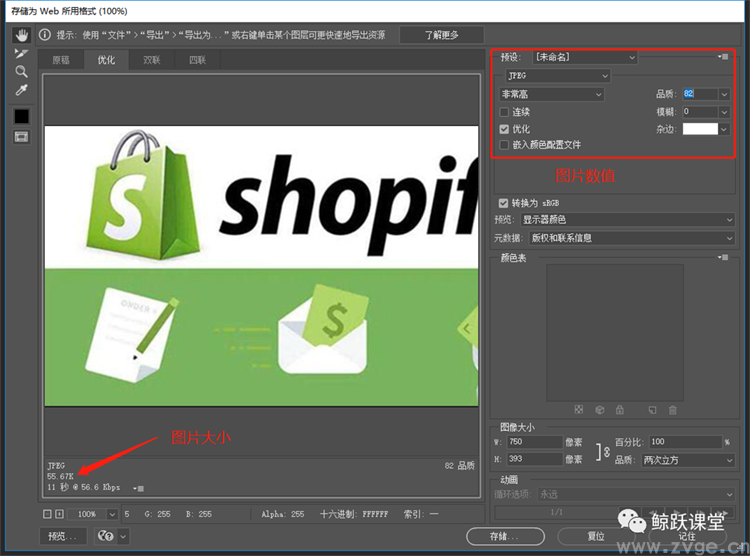Expand the 两次立方 resampling dropdown
This screenshot has width=750, height=556.
click(688, 460)
